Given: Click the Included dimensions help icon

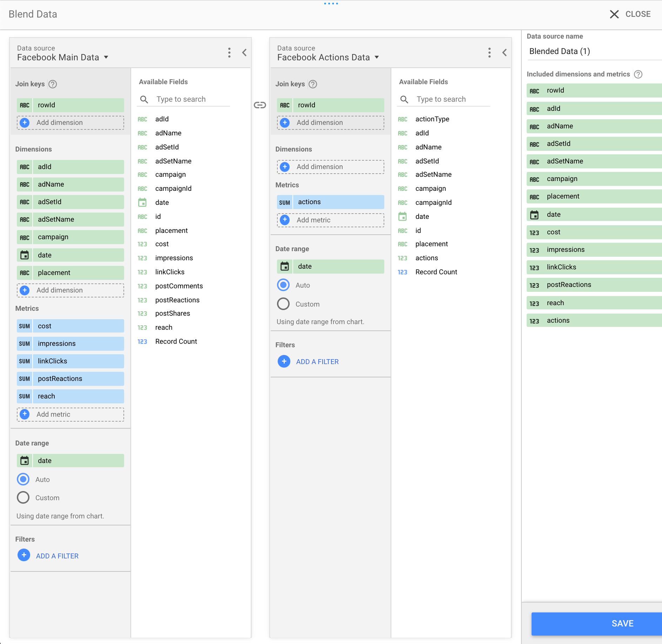Looking at the screenshot, I should pyautogui.click(x=638, y=74).
